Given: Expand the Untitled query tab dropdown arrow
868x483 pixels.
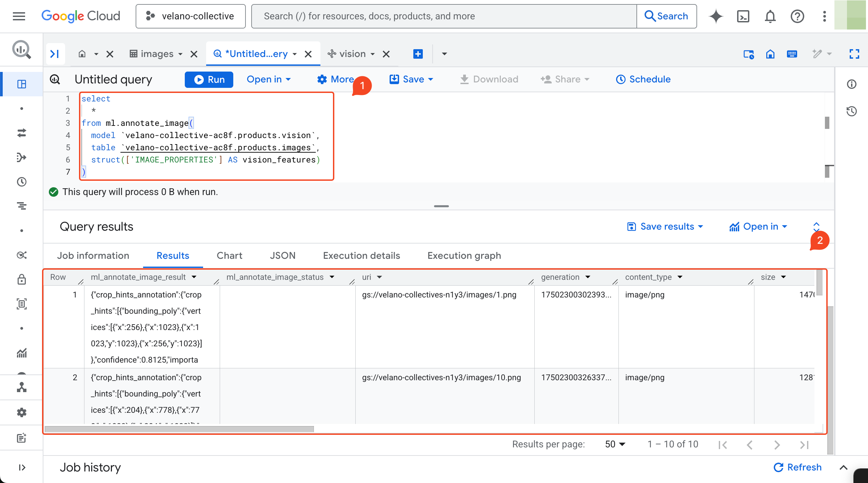Looking at the screenshot, I should [x=295, y=54].
